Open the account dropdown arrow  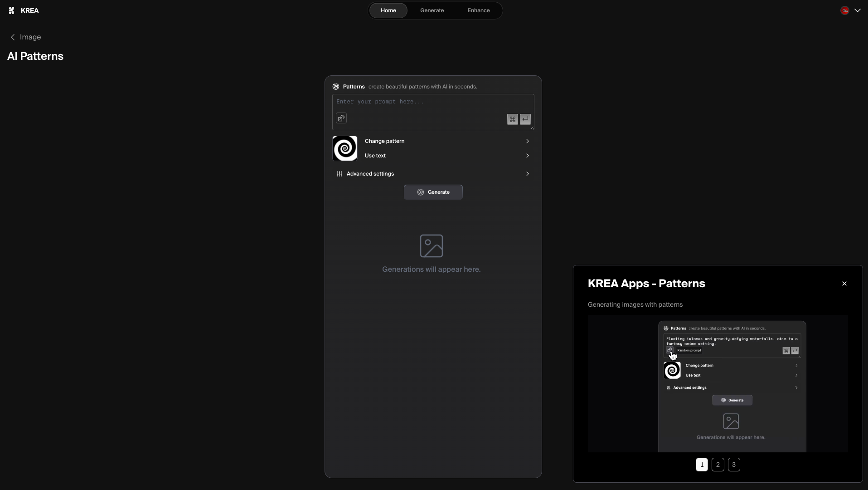[857, 10]
